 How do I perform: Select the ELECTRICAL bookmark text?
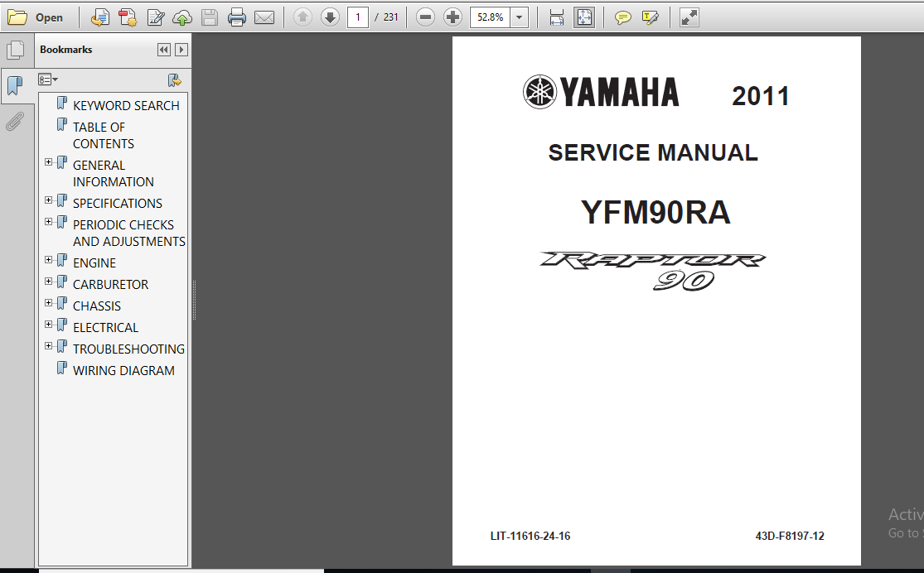click(x=105, y=327)
